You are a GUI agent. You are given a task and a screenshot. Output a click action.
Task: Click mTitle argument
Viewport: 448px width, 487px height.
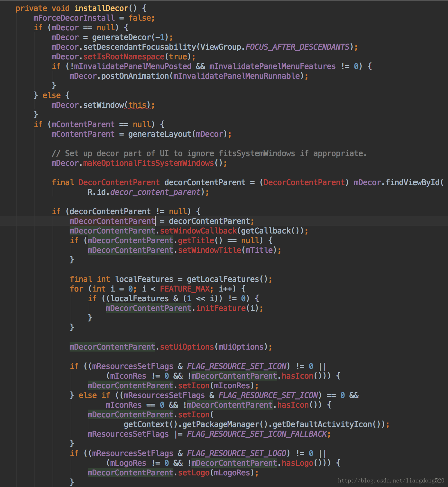[259, 250]
